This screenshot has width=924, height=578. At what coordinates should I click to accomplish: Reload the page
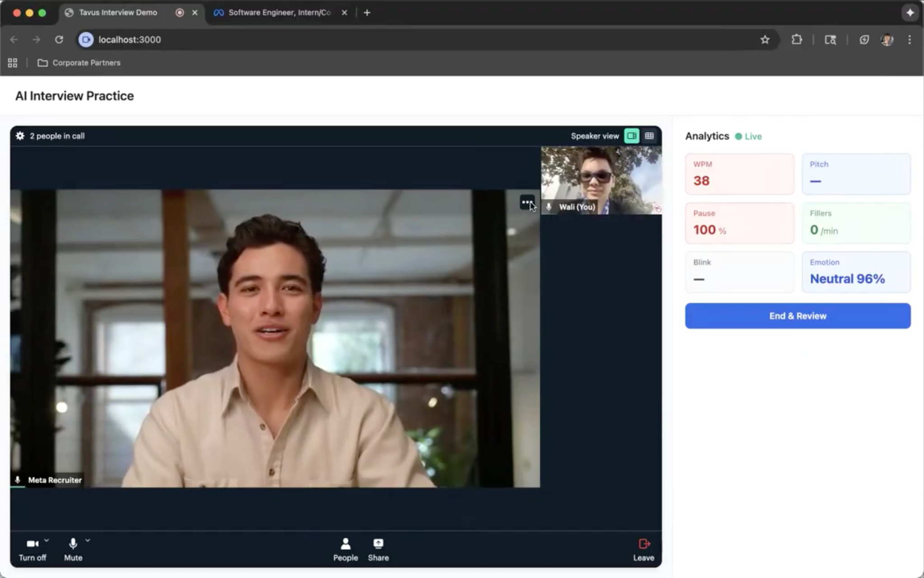coord(59,40)
